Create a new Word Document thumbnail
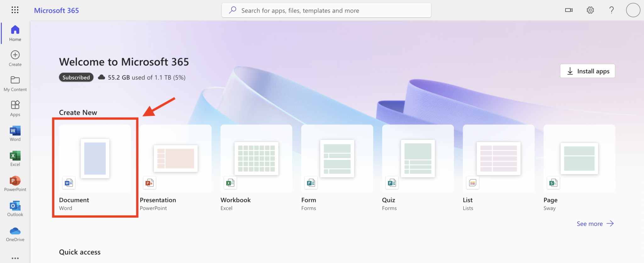644x263 pixels. 95,159
